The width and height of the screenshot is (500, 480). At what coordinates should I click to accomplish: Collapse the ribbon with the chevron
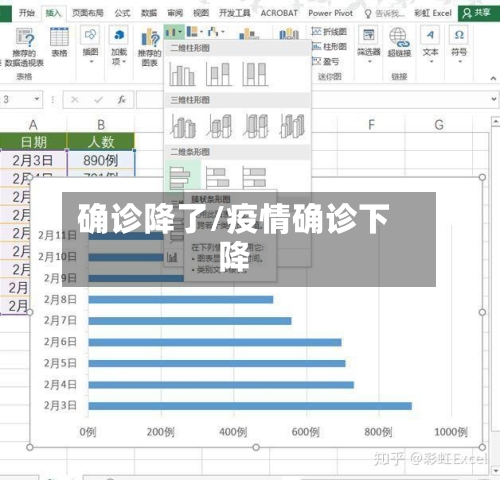493,78
